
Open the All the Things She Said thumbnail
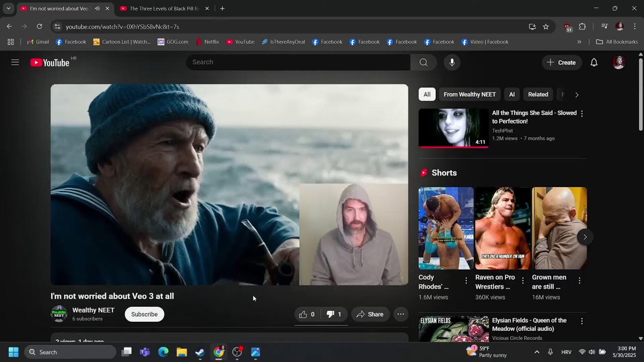pos(453,128)
